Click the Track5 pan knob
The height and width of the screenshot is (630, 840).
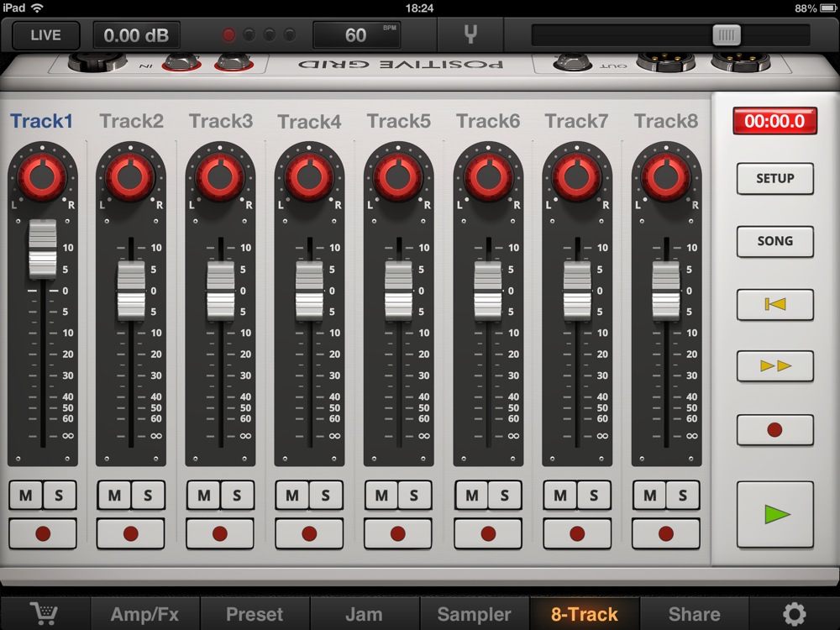pyautogui.click(x=398, y=176)
